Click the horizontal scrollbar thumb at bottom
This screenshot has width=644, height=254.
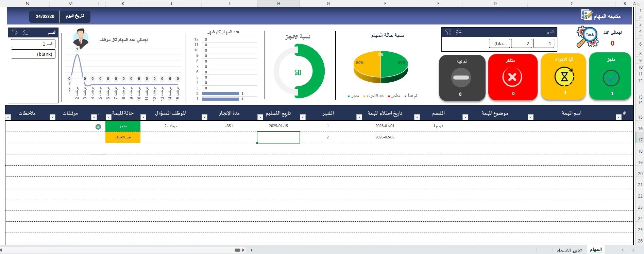pyautogui.click(x=237, y=250)
